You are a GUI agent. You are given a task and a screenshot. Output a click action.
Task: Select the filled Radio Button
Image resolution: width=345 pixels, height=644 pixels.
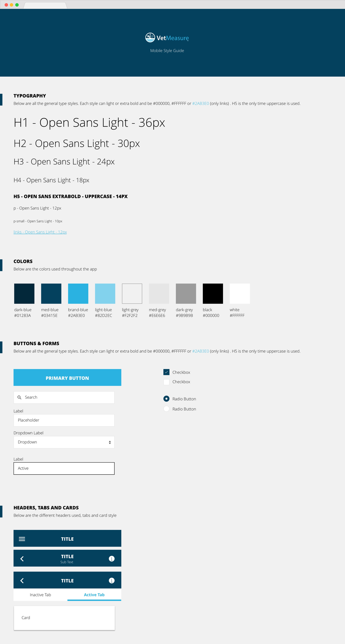(x=166, y=399)
